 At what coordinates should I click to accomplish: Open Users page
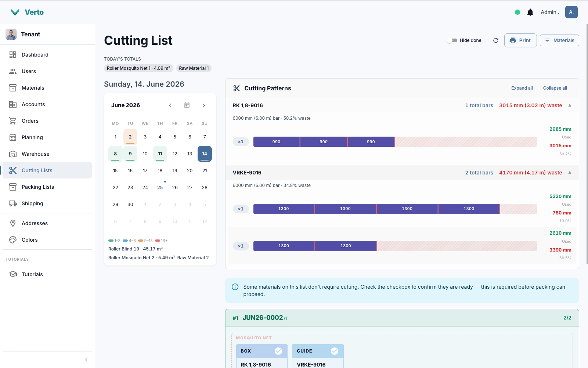click(x=47, y=71)
